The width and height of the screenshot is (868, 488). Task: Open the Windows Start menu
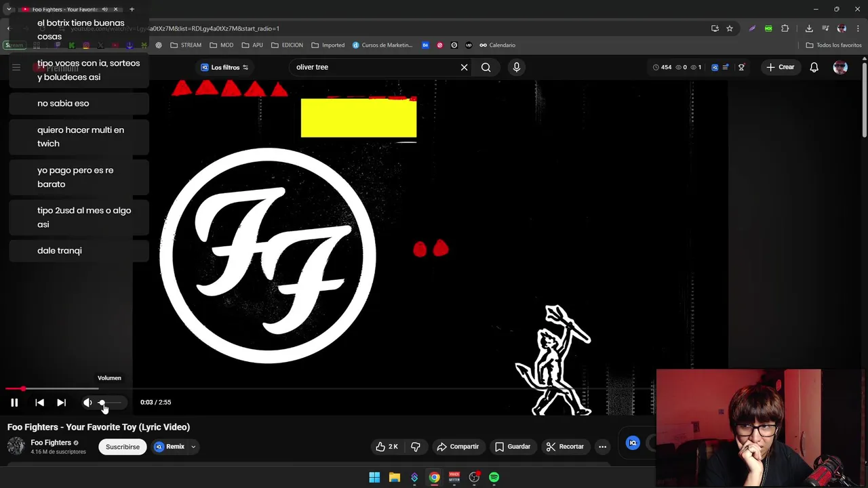pos(374,477)
